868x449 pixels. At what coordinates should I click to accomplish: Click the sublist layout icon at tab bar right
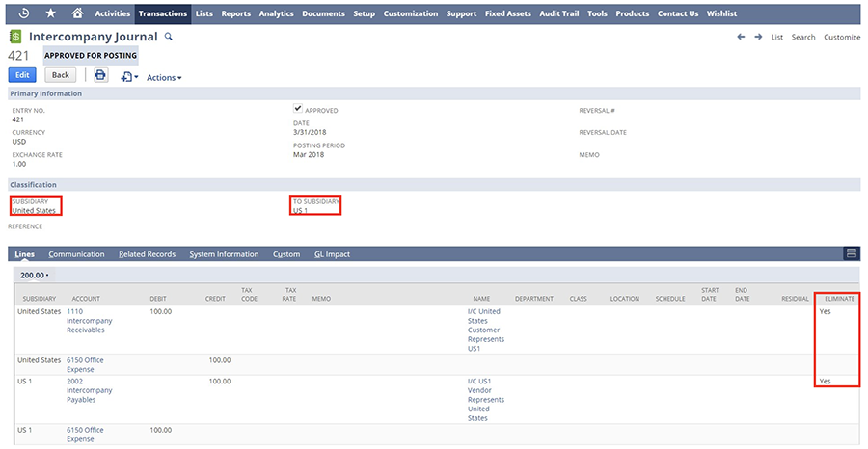pyautogui.click(x=851, y=253)
